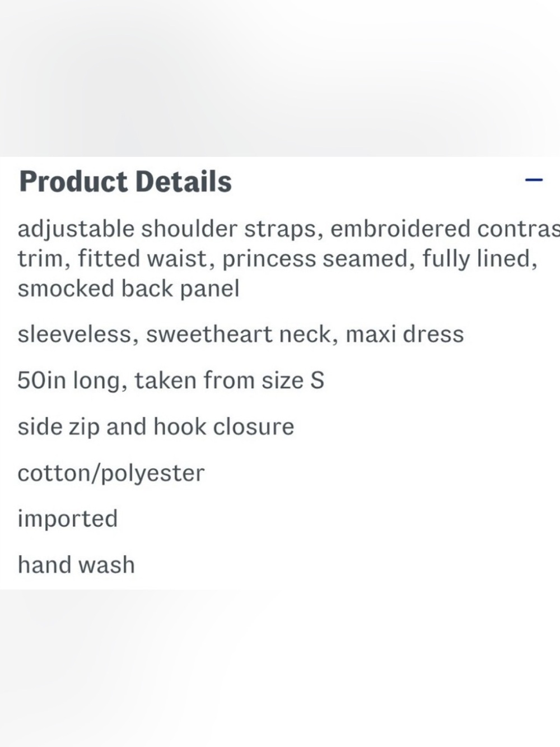Screen dimensions: 560x747
Task: Click the words "embroidered contrast"
Action: pyautogui.click(x=445, y=230)
